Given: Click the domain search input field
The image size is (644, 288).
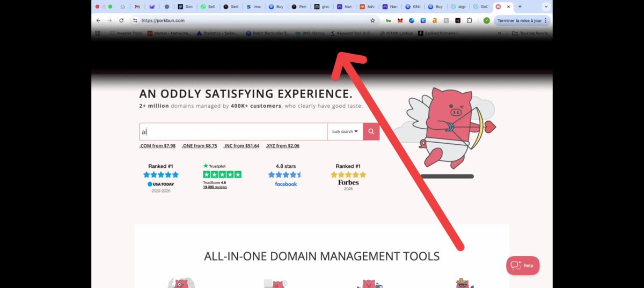Looking at the screenshot, I should [x=233, y=131].
